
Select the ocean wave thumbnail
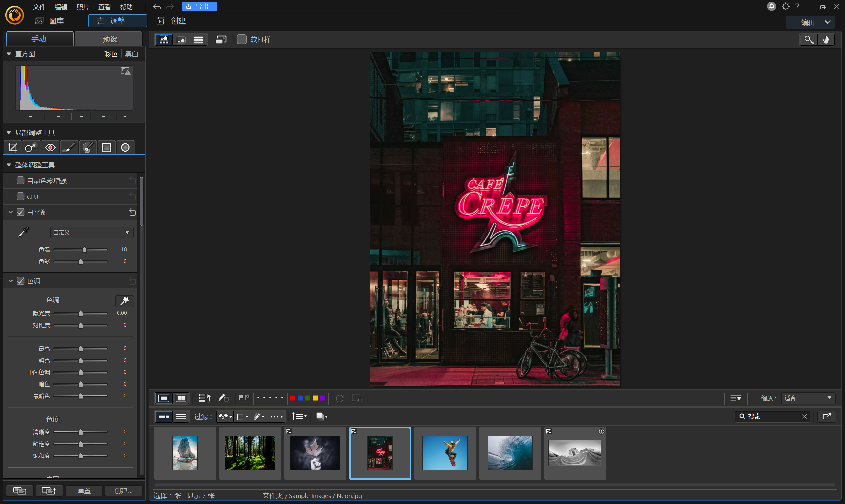[x=510, y=453]
